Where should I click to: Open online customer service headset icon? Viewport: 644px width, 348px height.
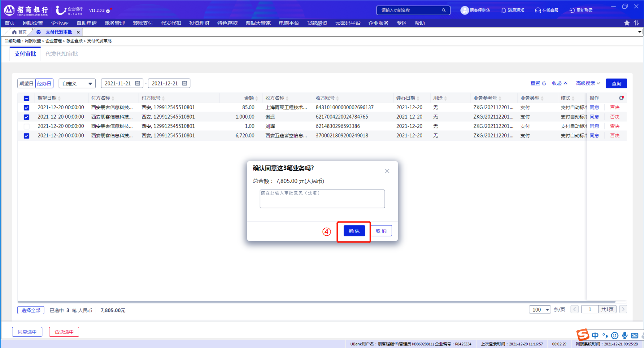[537, 10]
